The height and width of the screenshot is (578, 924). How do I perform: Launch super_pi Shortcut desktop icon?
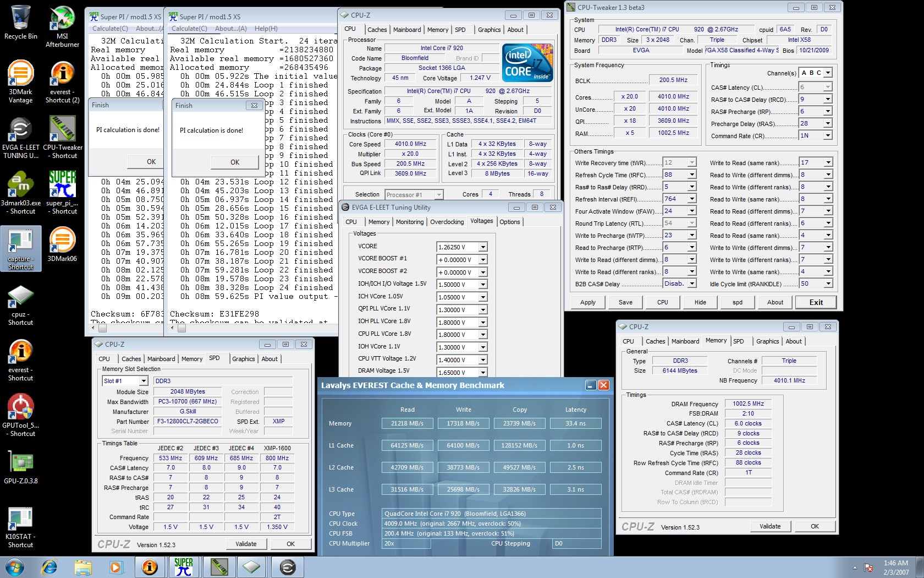(x=62, y=193)
